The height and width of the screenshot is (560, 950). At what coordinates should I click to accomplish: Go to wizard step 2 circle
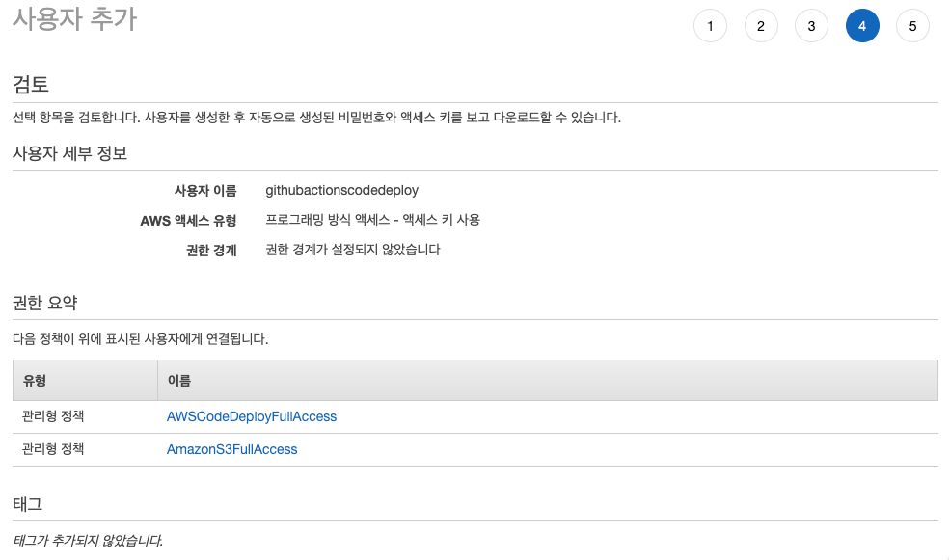click(x=761, y=26)
